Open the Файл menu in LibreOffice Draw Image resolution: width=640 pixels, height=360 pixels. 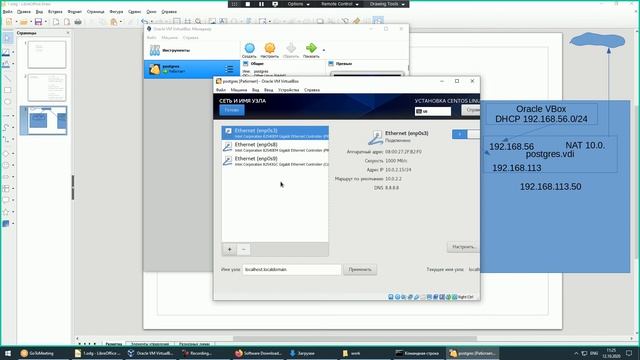(7, 12)
